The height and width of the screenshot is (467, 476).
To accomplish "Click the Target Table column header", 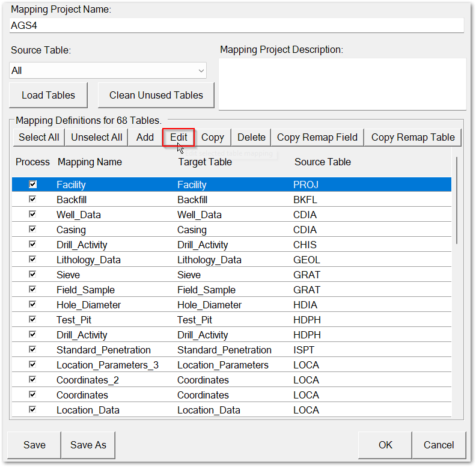I will click(205, 162).
